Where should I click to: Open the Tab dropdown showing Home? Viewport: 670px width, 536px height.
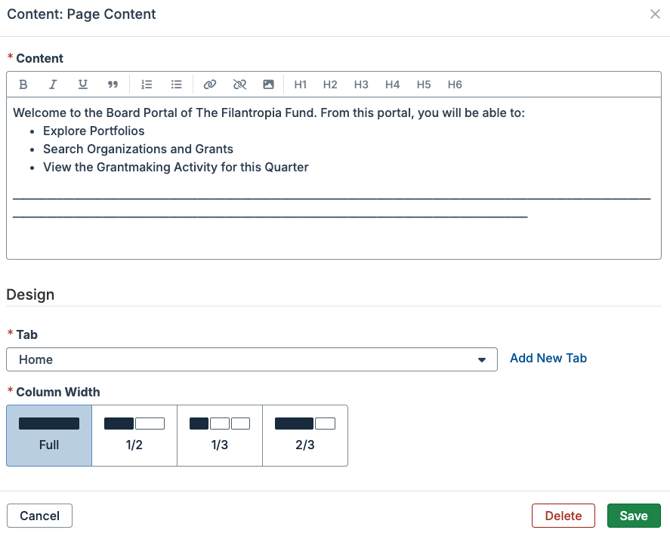252,359
